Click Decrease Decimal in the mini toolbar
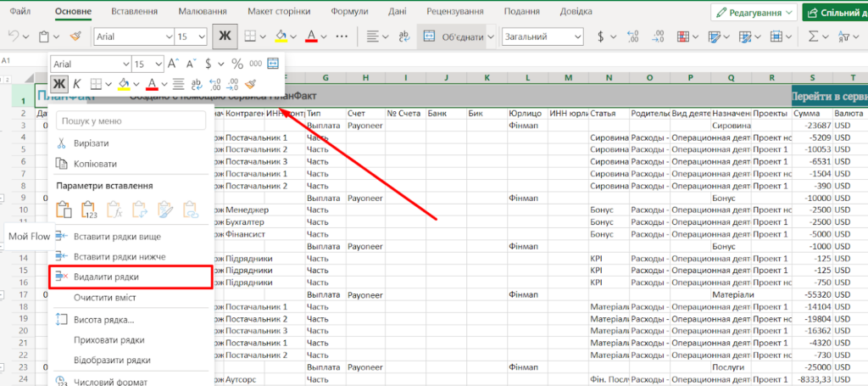868x386 pixels. point(233,84)
